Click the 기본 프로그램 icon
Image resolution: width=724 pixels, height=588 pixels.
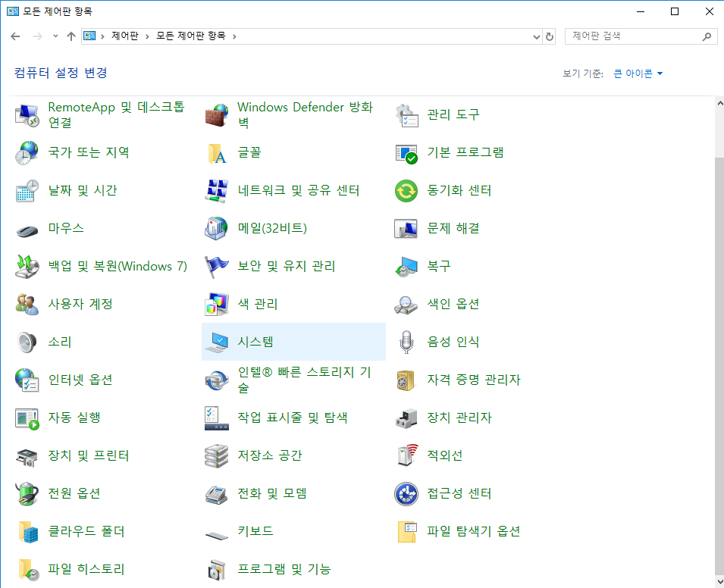406,153
